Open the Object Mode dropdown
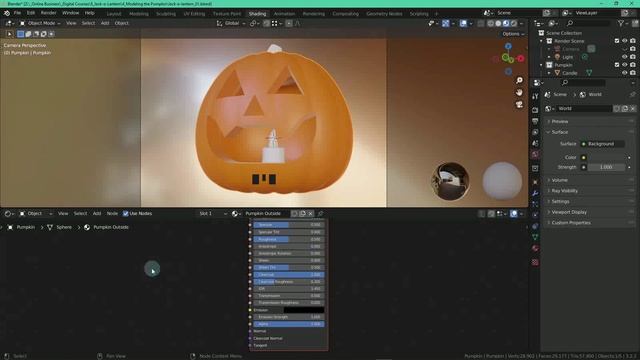 pos(40,23)
